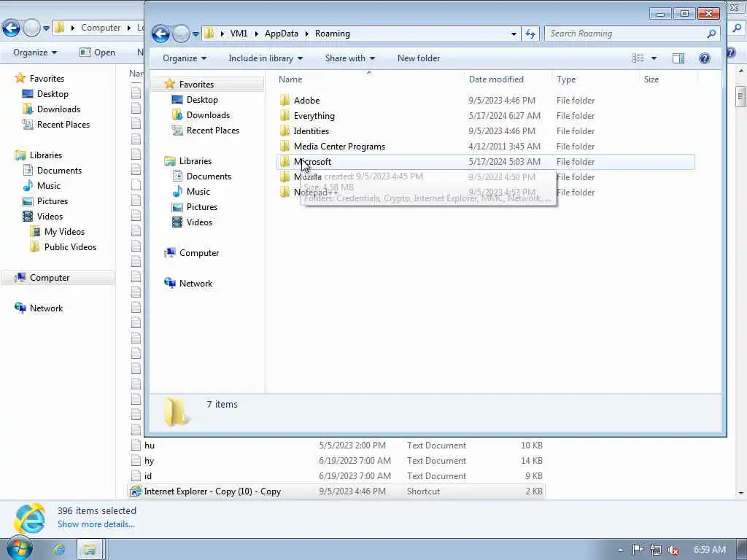Click VM1 segment in address breadcrumb
Screen dimensions: 747x560
pyautogui.click(x=239, y=34)
